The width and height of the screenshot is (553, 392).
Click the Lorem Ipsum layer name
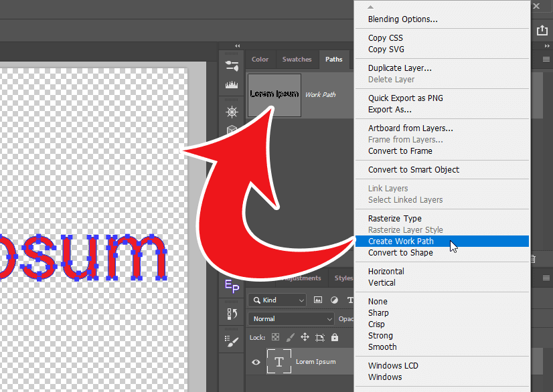[315, 362]
